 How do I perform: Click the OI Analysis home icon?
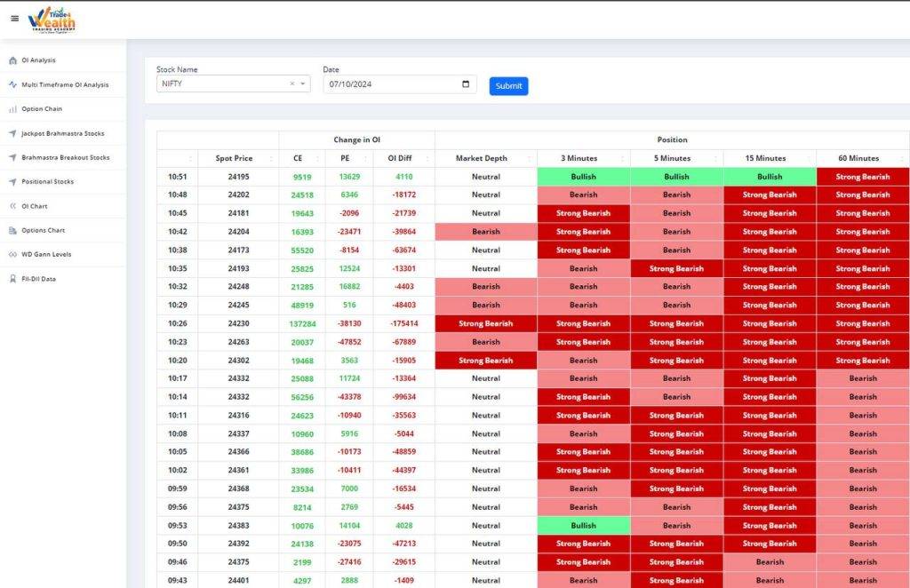(x=12, y=60)
